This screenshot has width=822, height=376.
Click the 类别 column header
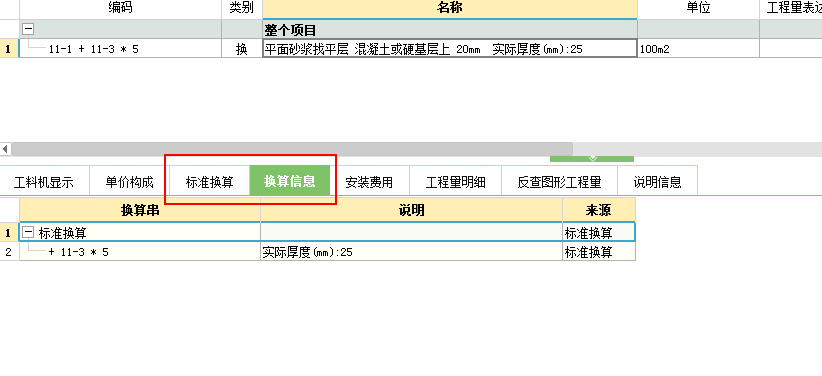(x=242, y=8)
